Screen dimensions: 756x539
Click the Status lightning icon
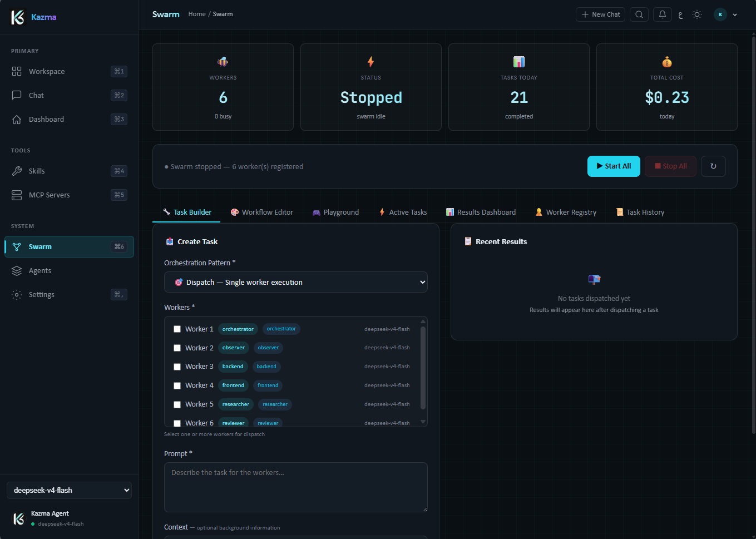(371, 62)
